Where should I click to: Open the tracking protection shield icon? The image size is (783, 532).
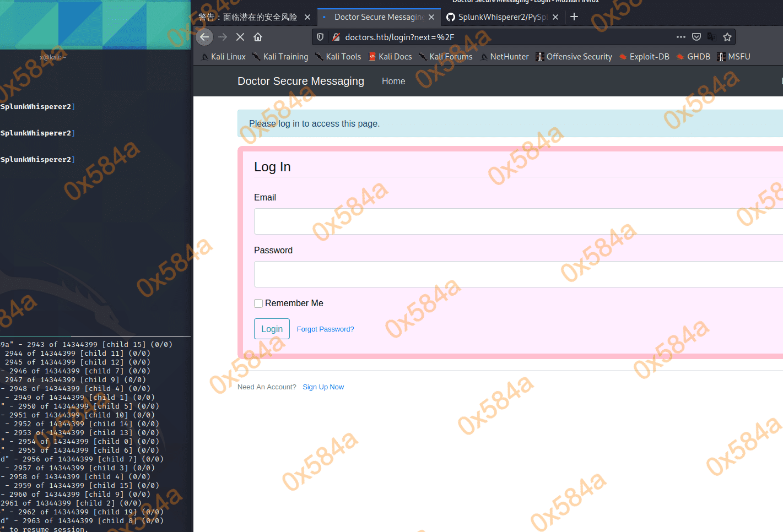click(320, 37)
